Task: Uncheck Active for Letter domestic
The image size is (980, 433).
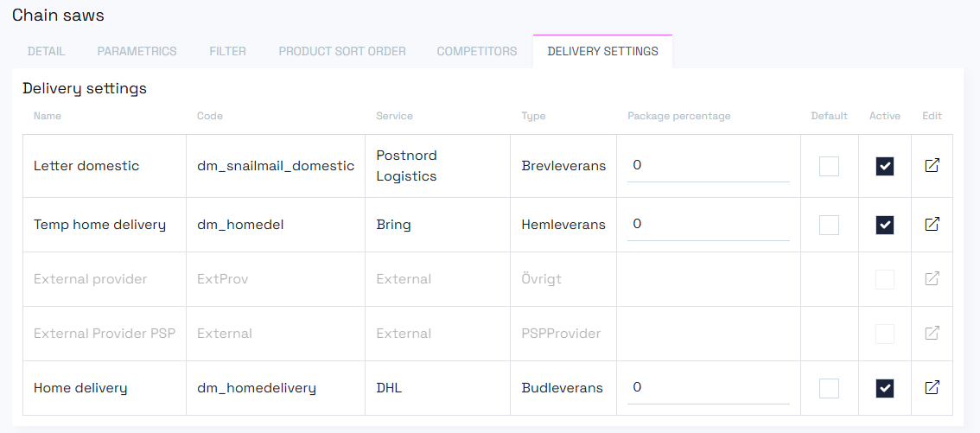Action: coord(884,166)
